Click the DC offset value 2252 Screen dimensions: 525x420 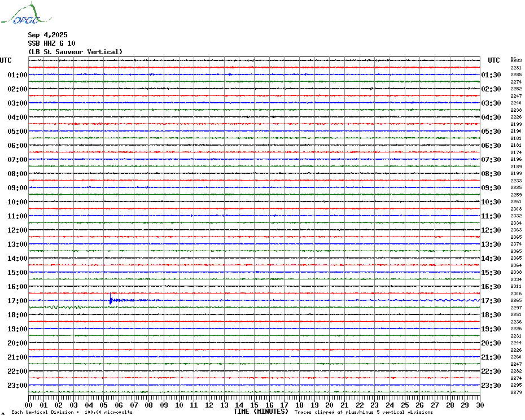pos(516,89)
